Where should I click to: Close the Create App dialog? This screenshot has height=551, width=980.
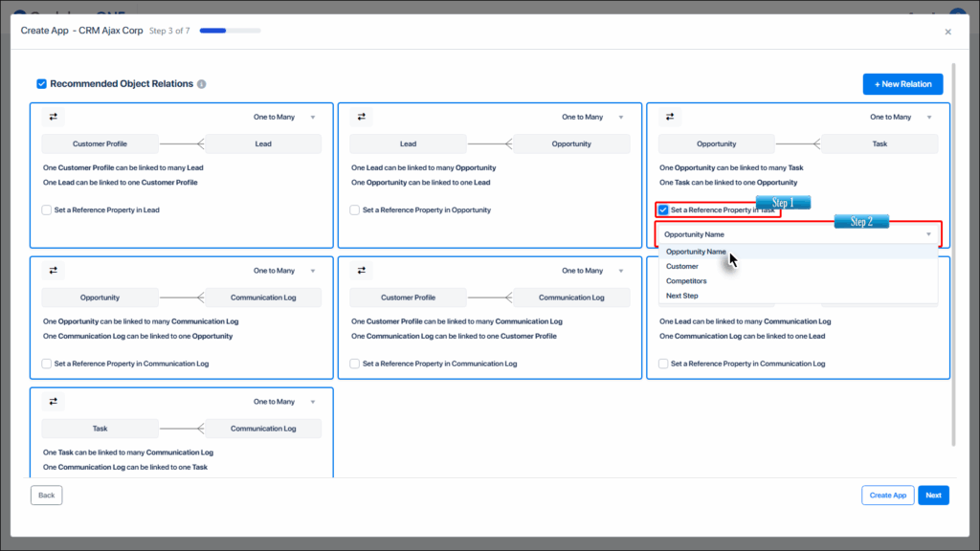pos(948,32)
